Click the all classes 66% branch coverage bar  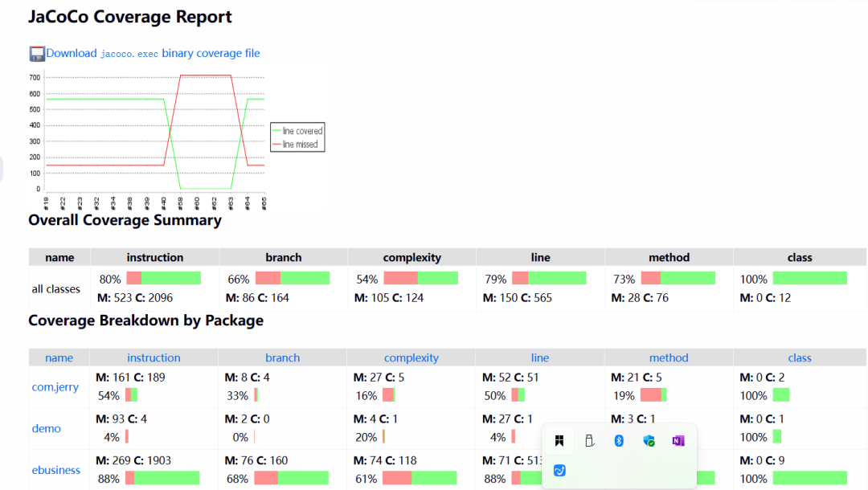tap(293, 278)
